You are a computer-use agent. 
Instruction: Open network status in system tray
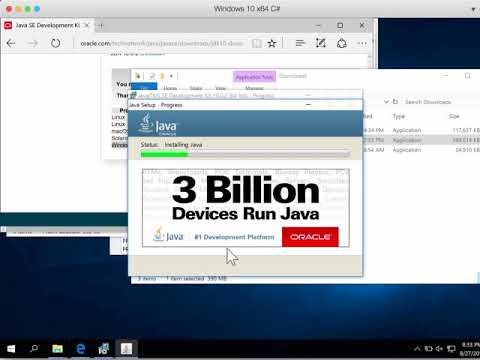coord(451,349)
